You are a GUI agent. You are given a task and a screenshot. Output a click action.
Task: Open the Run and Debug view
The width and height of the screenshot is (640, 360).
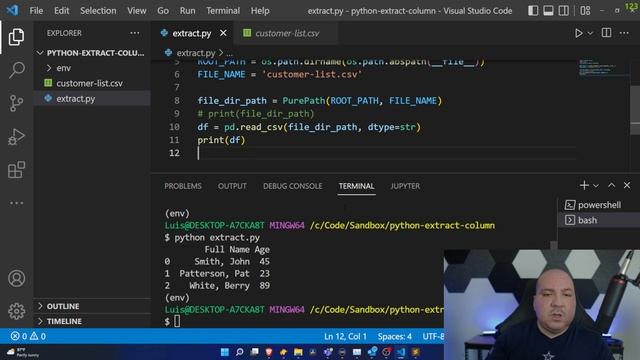(16, 136)
